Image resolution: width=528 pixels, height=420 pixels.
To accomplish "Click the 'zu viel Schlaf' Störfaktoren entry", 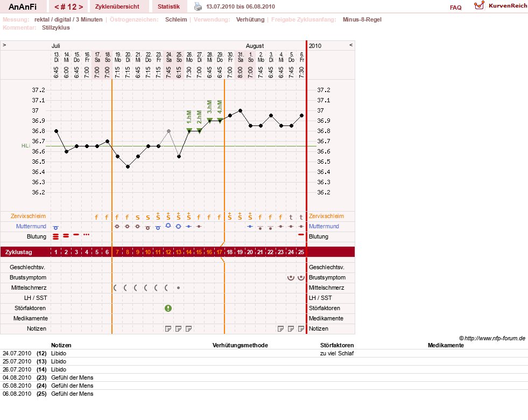I will (337, 353).
